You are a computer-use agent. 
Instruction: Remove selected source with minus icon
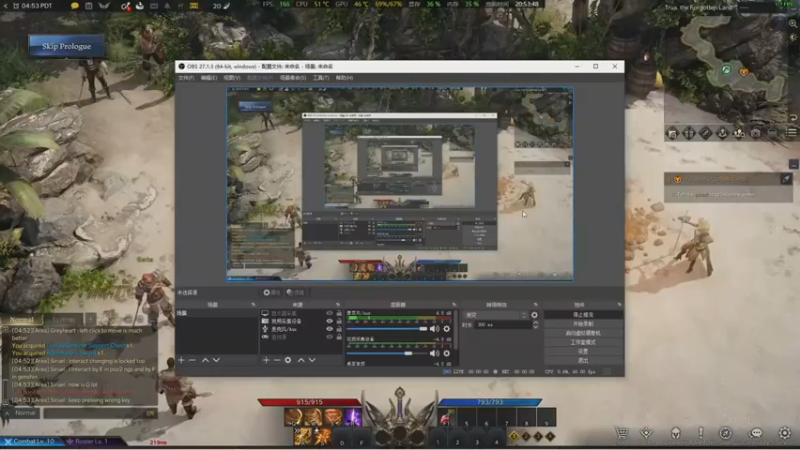(277, 360)
